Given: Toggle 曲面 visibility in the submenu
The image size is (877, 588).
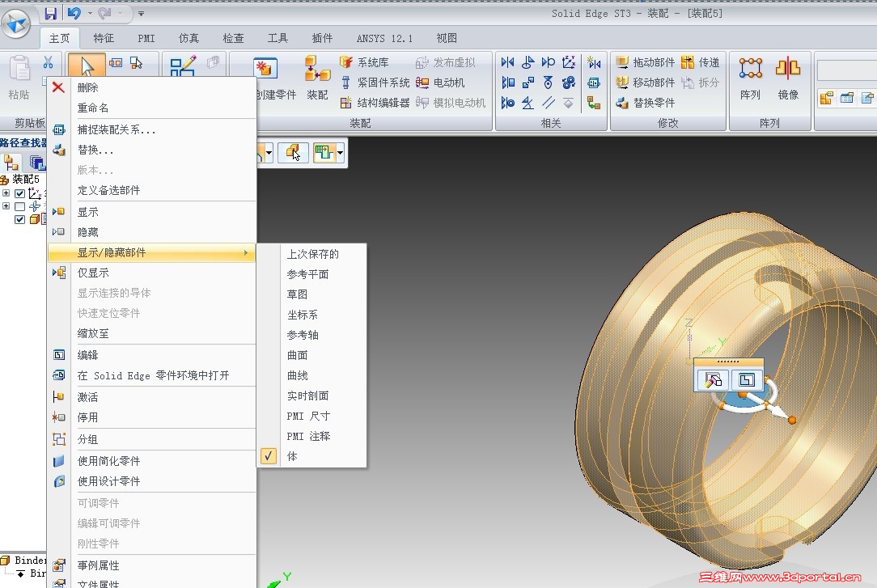Looking at the screenshot, I should pos(312,355).
